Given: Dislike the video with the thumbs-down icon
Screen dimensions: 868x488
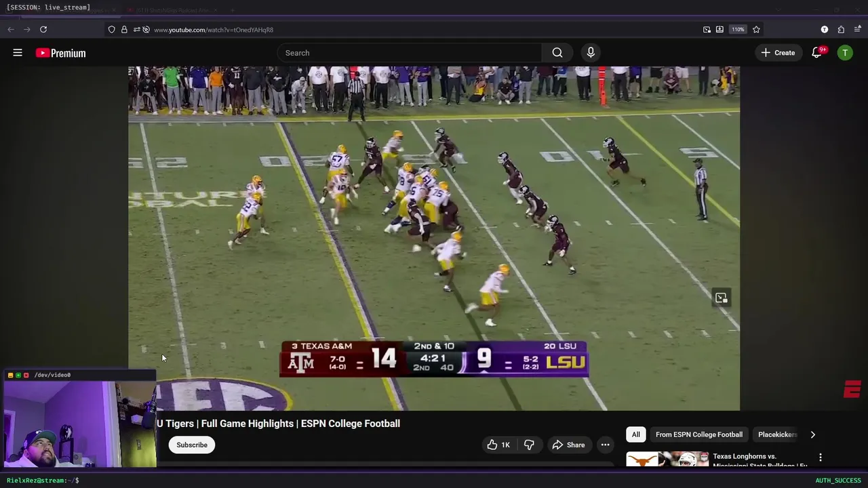Looking at the screenshot, I should click(x=529, y=445).
